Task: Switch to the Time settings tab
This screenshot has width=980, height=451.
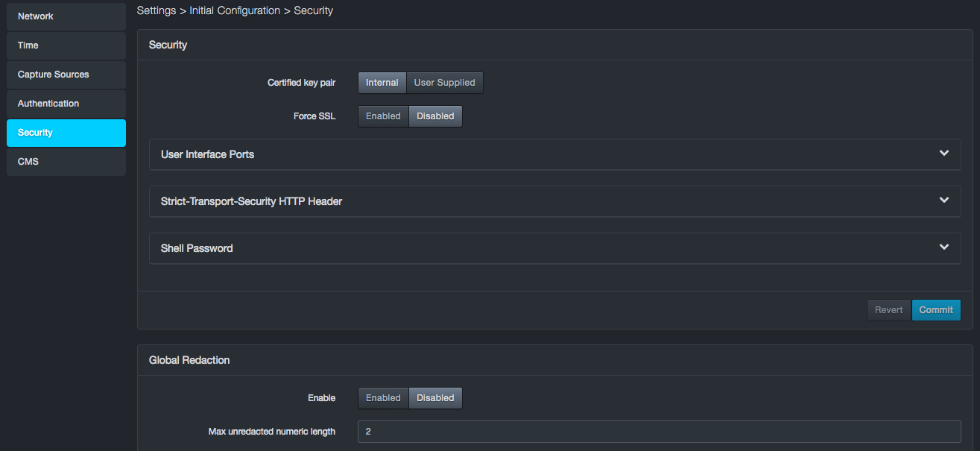Action: tap(66, 45)
